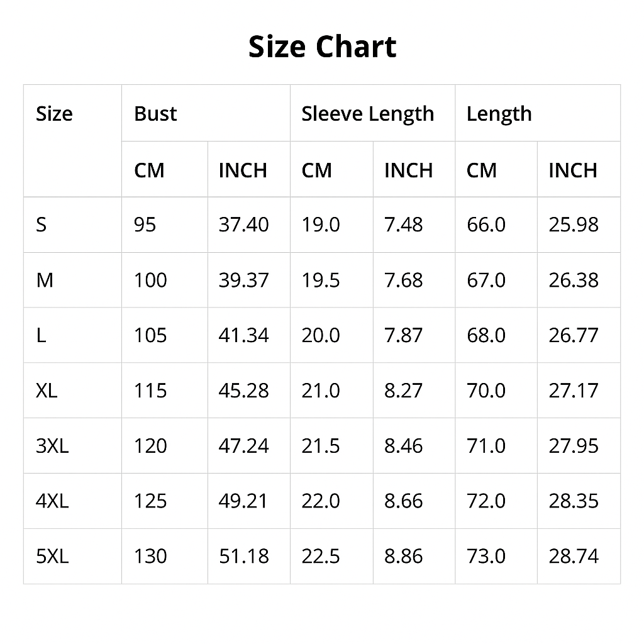Viewport: 644px width, 644px height.
Task: Click the XL size row label
Action: [47, 391]
